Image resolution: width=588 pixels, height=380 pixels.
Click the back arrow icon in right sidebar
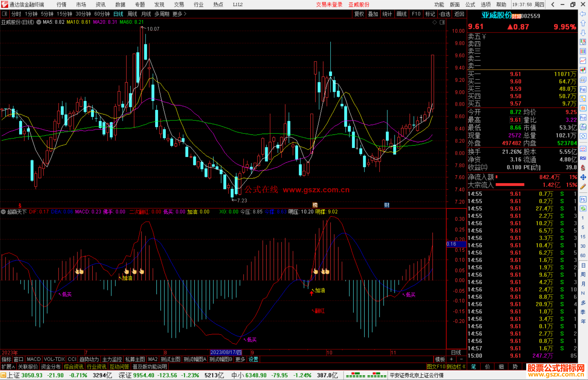(583, 14)
